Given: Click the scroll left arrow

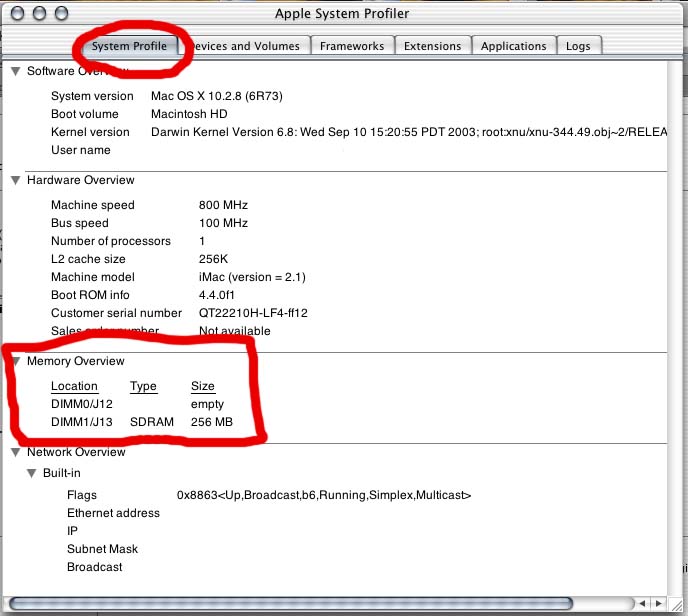Looking at the screenshot, I should coord(642,604).
